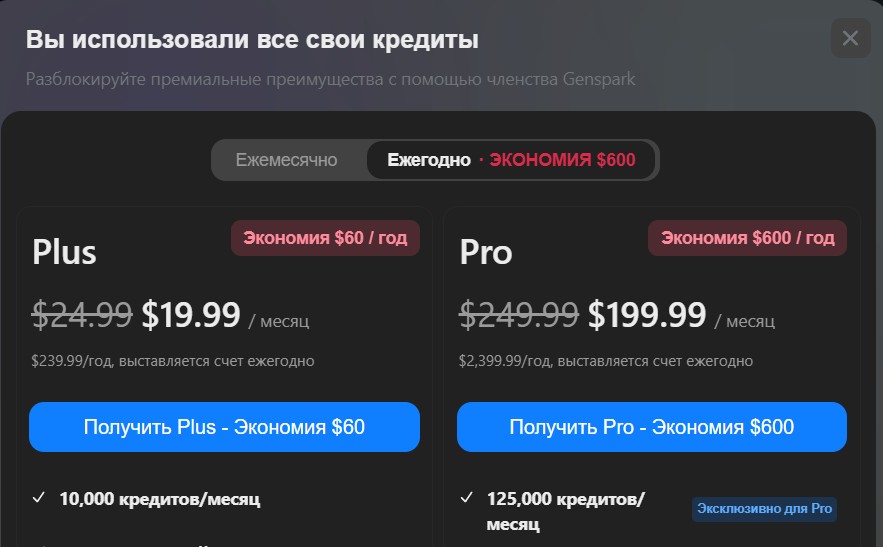Click the $199.99 monthly price
Viewport: 883px width, 547px height.
click(x=647, y=316)
